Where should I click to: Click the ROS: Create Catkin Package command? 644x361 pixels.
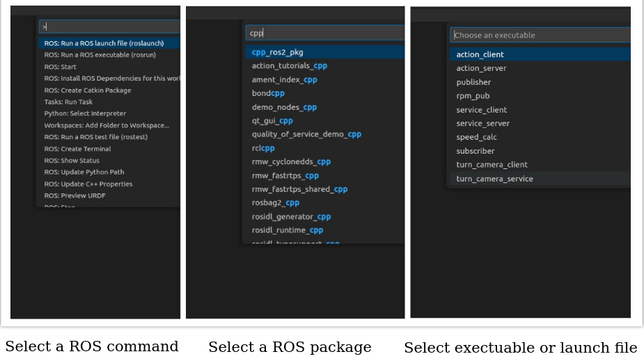point(88,90)
